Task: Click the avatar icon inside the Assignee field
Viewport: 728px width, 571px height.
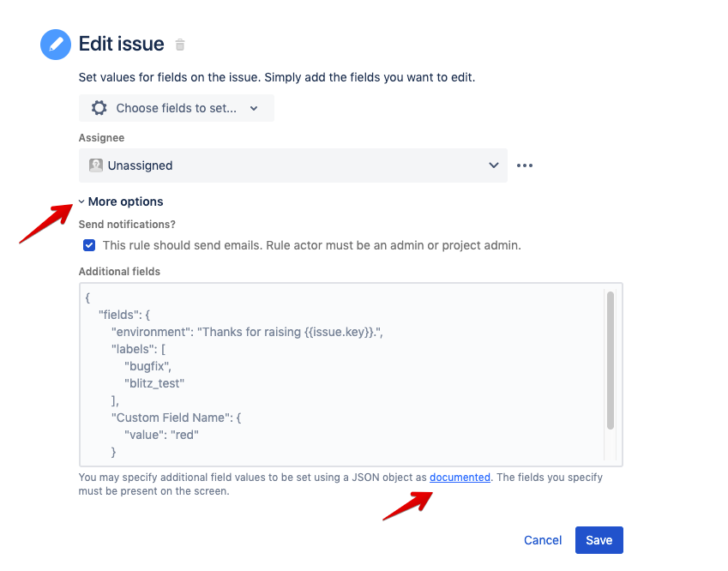Action: click(95, 165)
